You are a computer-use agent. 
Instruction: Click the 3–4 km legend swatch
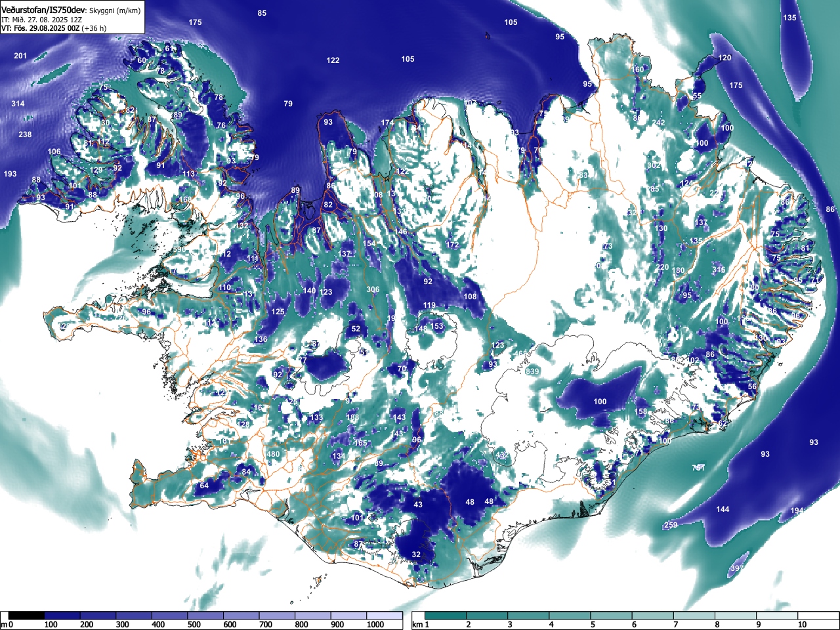click(x=530, y=616)
